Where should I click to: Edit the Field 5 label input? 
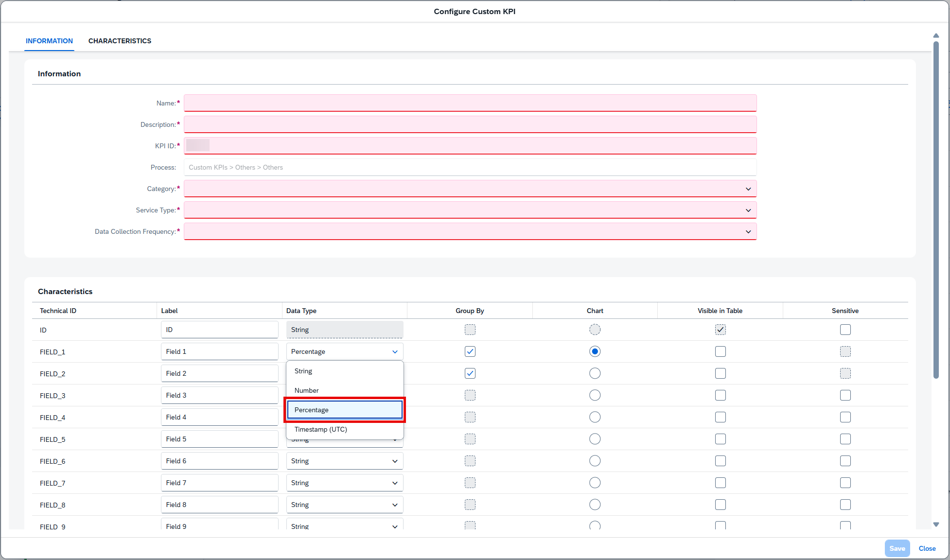pos(220,439)
